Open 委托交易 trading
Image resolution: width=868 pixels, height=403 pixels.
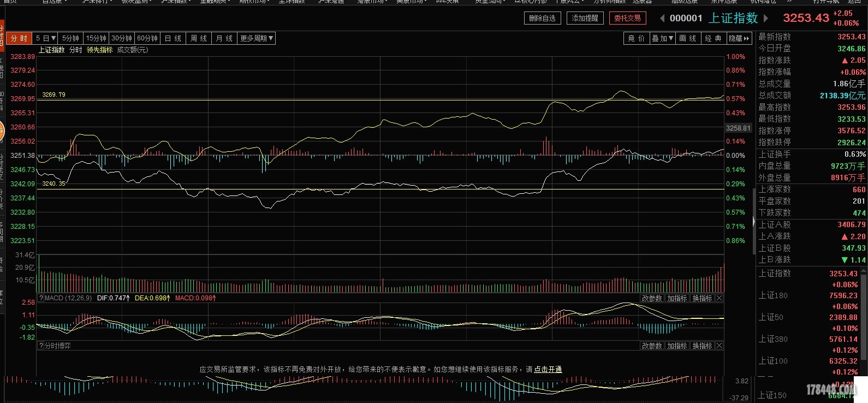pos(628,18)
